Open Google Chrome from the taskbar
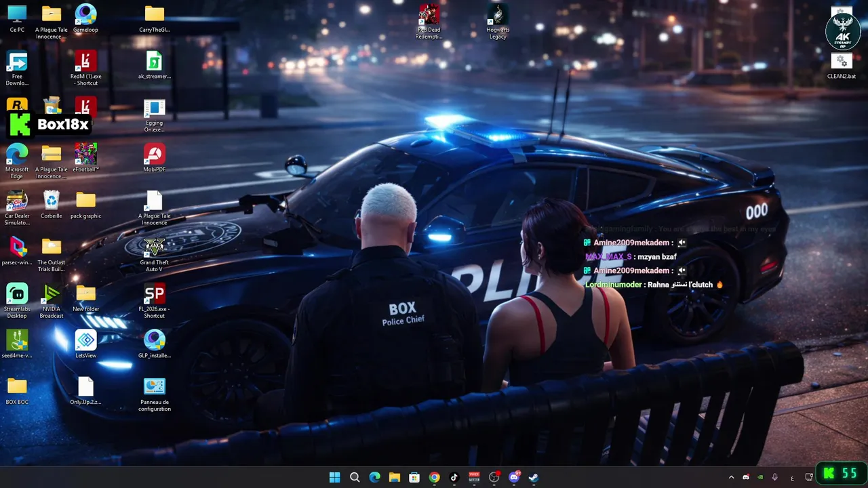 coord(434,477)
